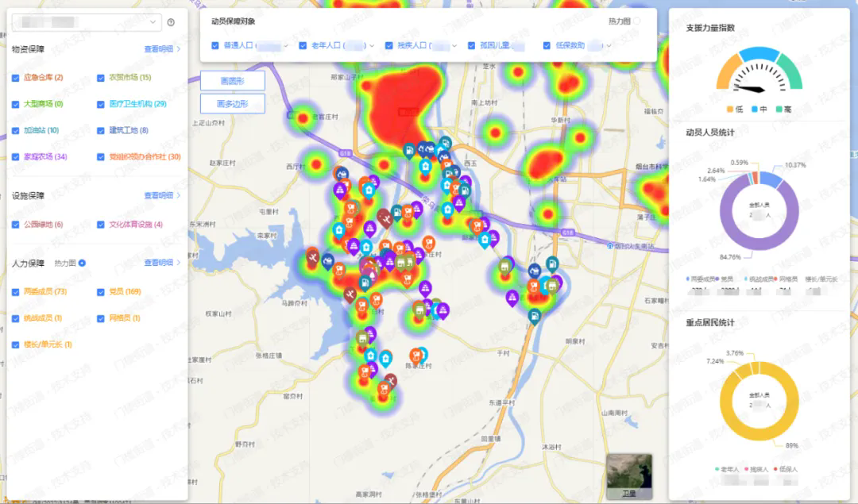Toggle the 医疗卫生机构 checkbox
Viewport: 858px width, 504px height.
pos(101,104)
